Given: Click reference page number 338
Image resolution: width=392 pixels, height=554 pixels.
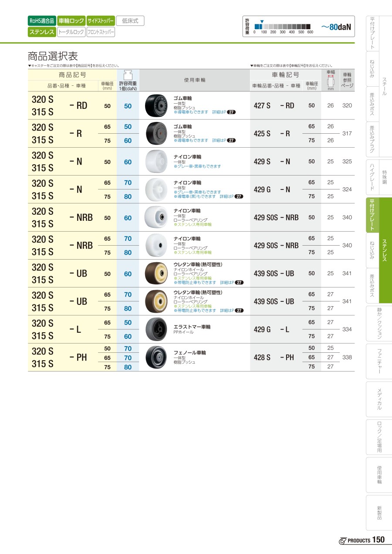Looking at the screenshot, I should [x=347, y=358].
